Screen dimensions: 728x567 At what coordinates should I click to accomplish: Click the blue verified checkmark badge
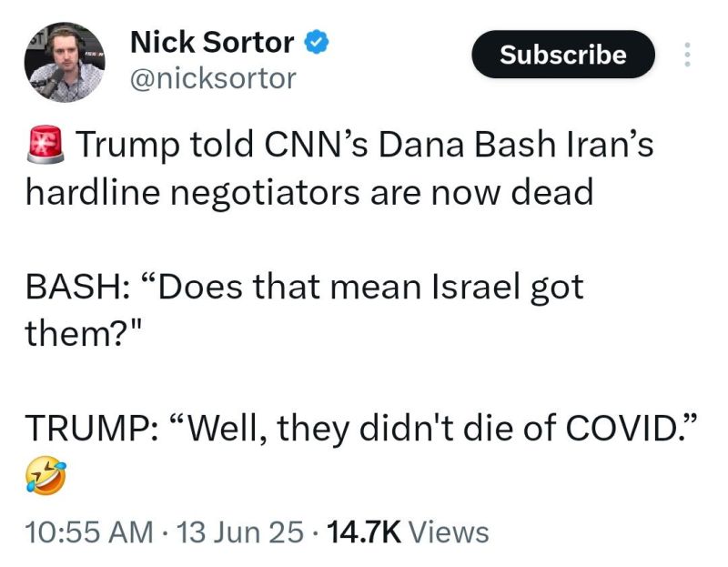315,42
